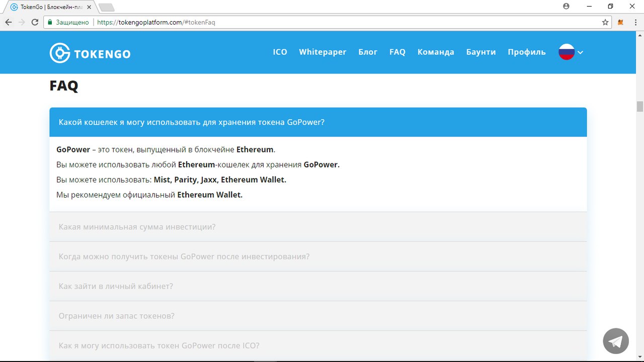Expand the language dropdown chevron
This screenshot has width=644, height=362.
(580, 52)
